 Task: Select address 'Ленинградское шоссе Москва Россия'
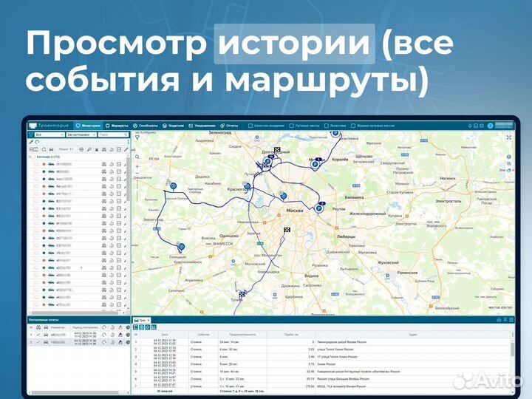pos(342,342)
